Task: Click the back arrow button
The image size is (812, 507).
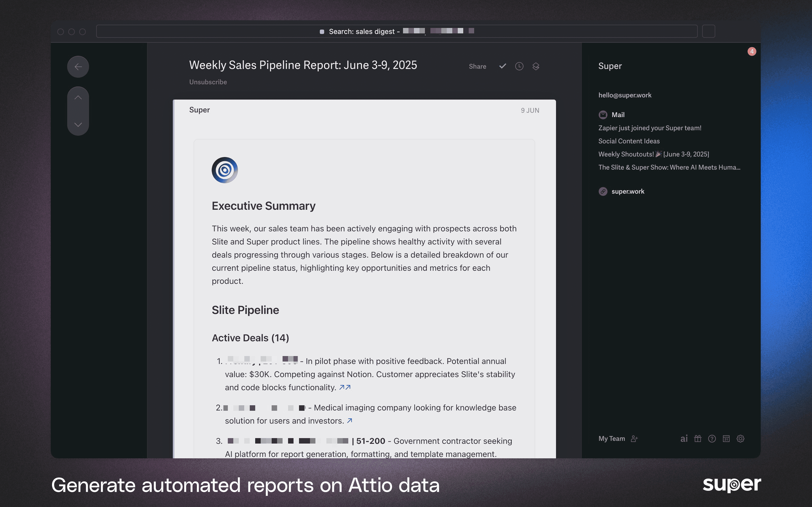Action: click(x=78, y=67)
